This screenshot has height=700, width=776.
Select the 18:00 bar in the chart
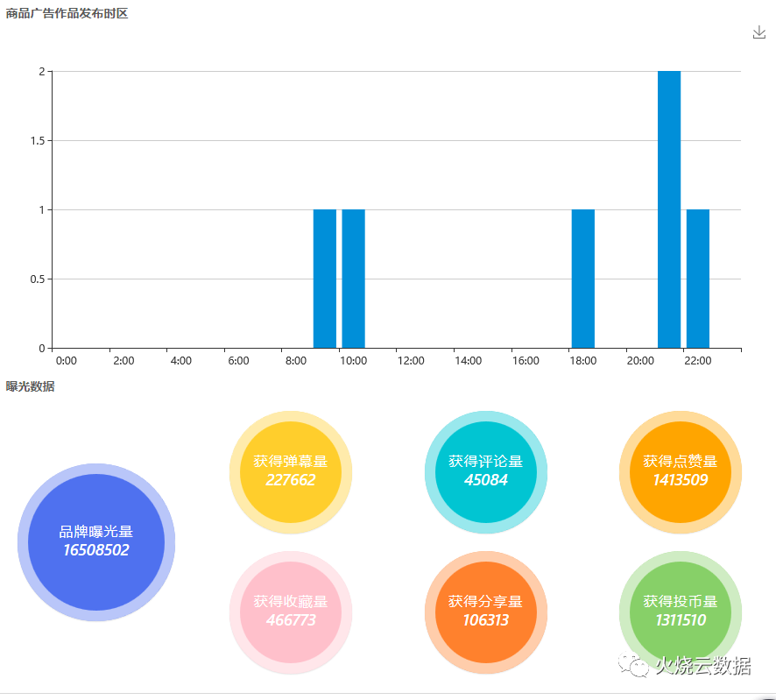(x=583, y=279)
